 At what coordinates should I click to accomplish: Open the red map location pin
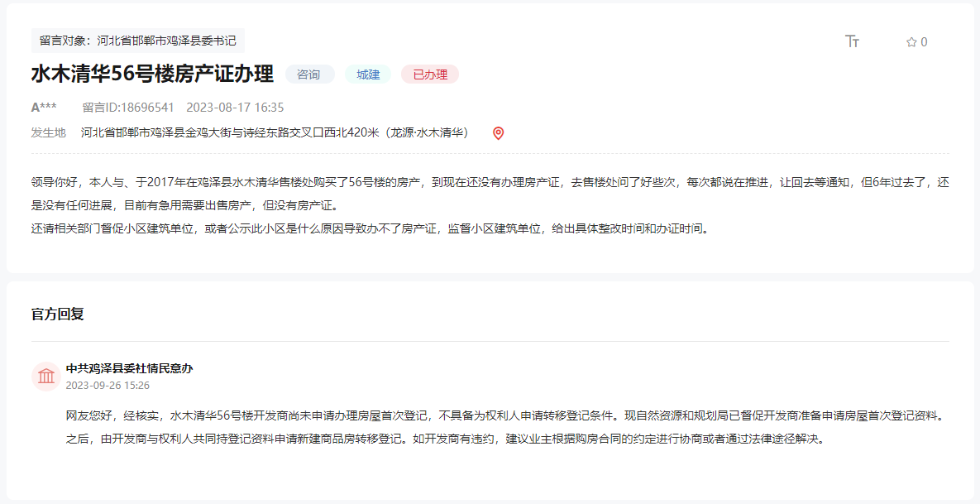tap(498, 133)
